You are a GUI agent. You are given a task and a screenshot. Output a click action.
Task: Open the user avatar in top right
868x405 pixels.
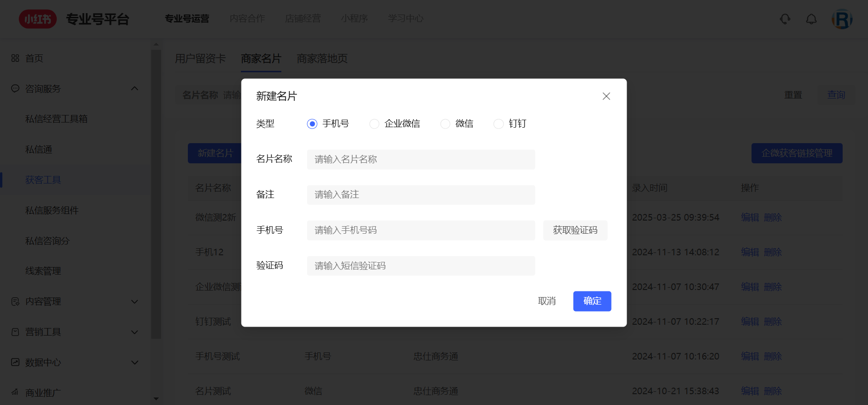point(842,19)
